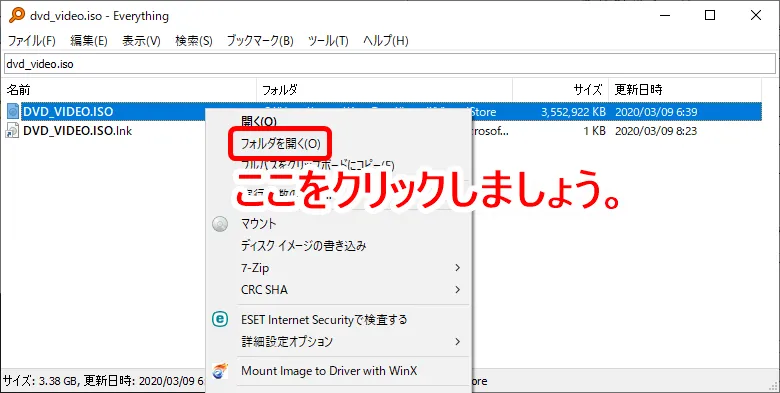Expand the 詳細設定オプション submenu
Image resolution: width=780 pixels, height=393 pixels.
pos(338,342)
